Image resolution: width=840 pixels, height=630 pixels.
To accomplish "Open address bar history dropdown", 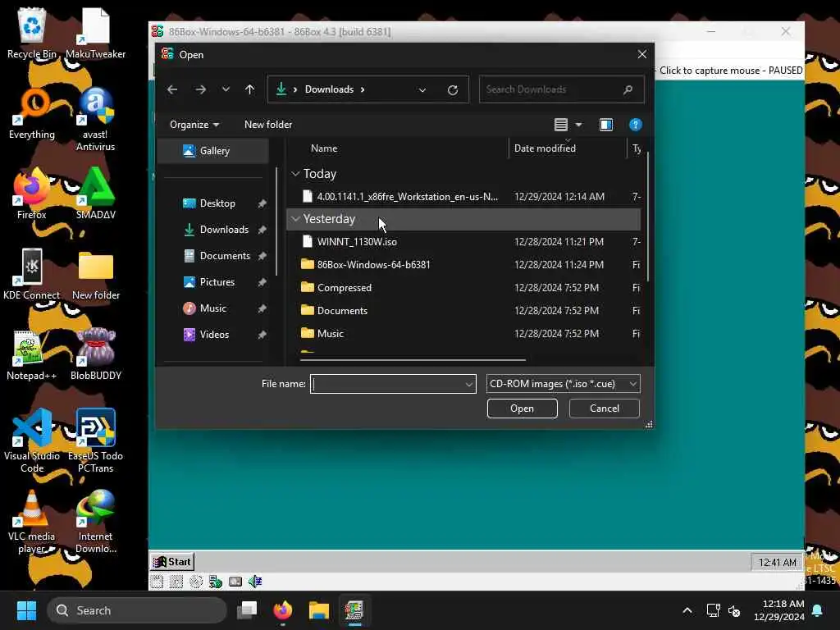I will [x=422, y=90].
